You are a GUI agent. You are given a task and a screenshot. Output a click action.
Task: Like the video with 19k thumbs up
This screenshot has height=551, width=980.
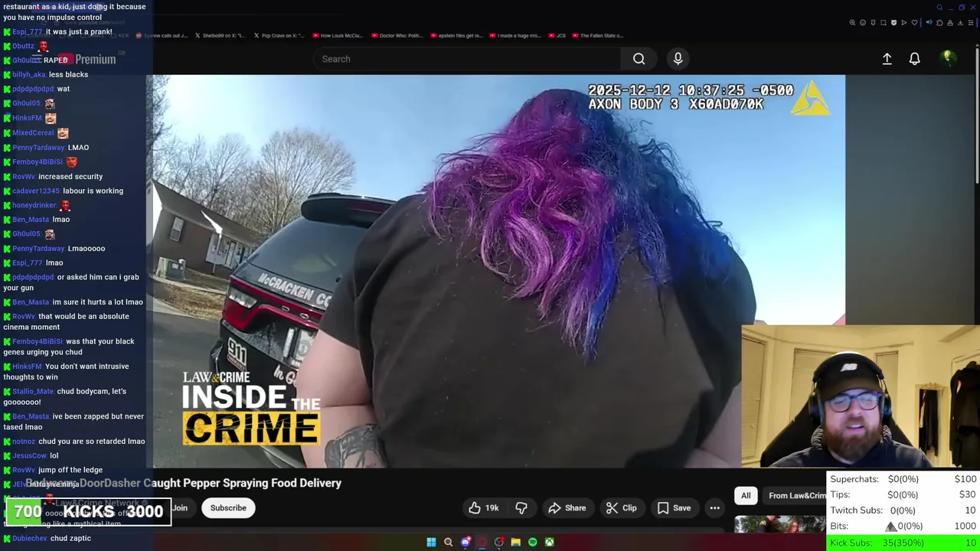483,508
